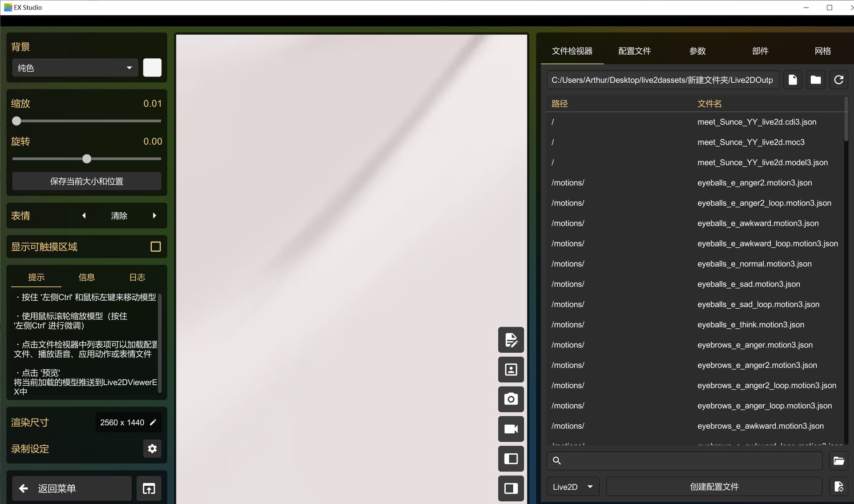Switch to the 配置文件 tab
Image resolution: width=854 pixels, height=504 pixels.
point(634,51)
